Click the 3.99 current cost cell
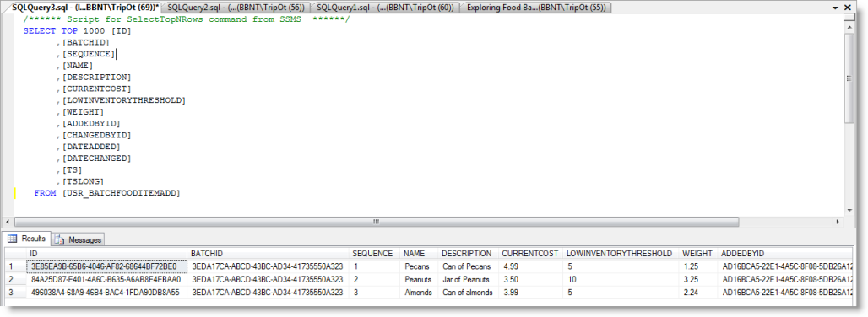The image size is (868, 317). (x=530, y=293)
